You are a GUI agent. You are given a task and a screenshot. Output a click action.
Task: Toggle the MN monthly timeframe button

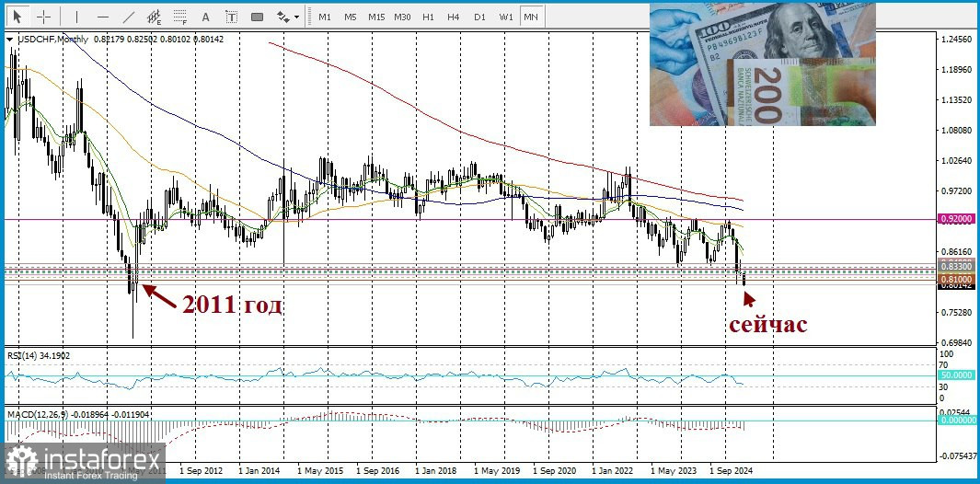pyautogui.click(x=531, y=17)
